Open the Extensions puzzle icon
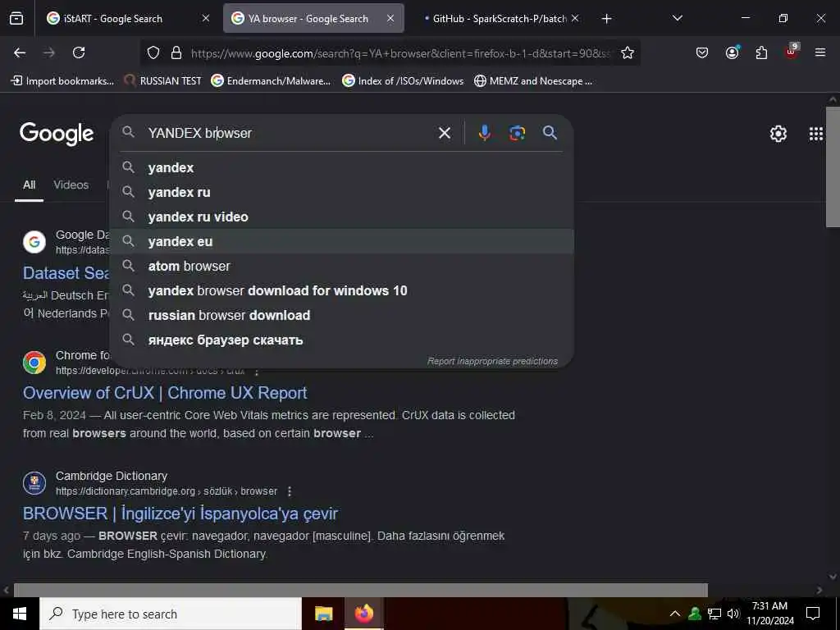 [x=761, y=52]
